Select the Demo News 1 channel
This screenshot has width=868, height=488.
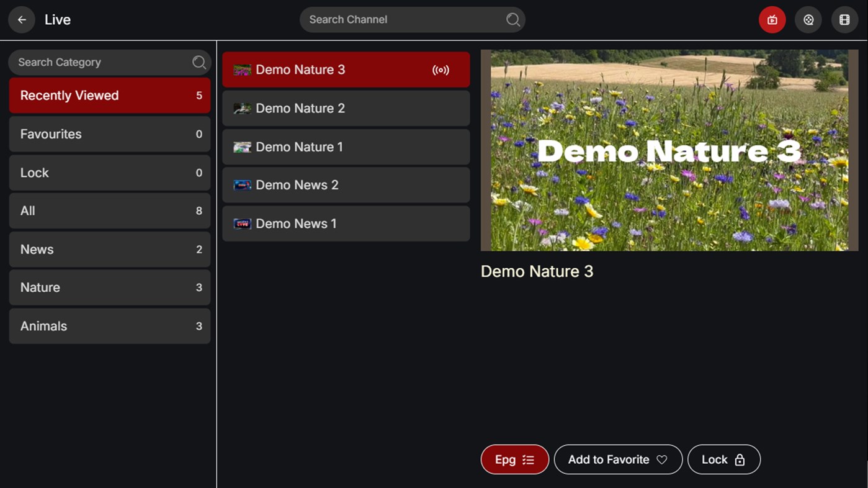[346, 224]
